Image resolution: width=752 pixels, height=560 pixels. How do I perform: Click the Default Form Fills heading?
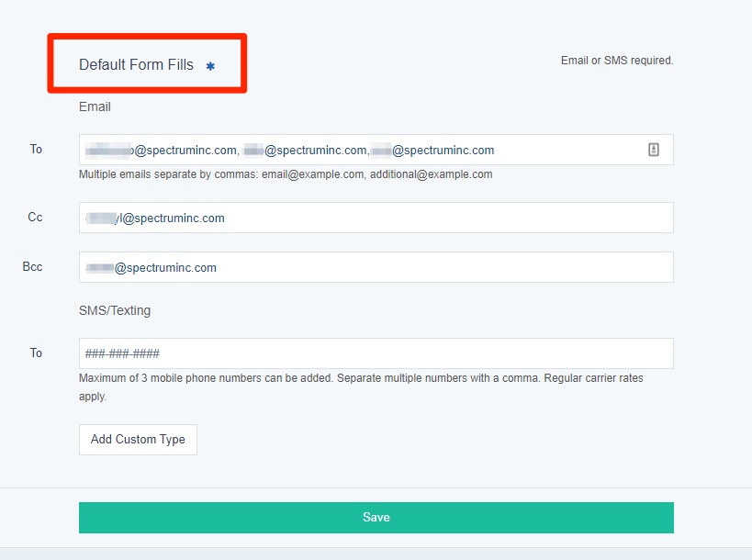[136, 65]
